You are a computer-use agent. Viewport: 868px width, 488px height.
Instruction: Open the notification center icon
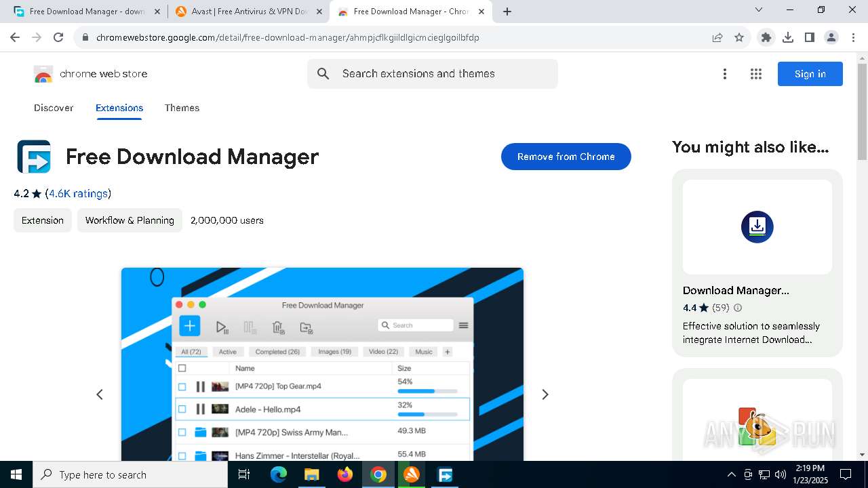[x=846, y=474]
